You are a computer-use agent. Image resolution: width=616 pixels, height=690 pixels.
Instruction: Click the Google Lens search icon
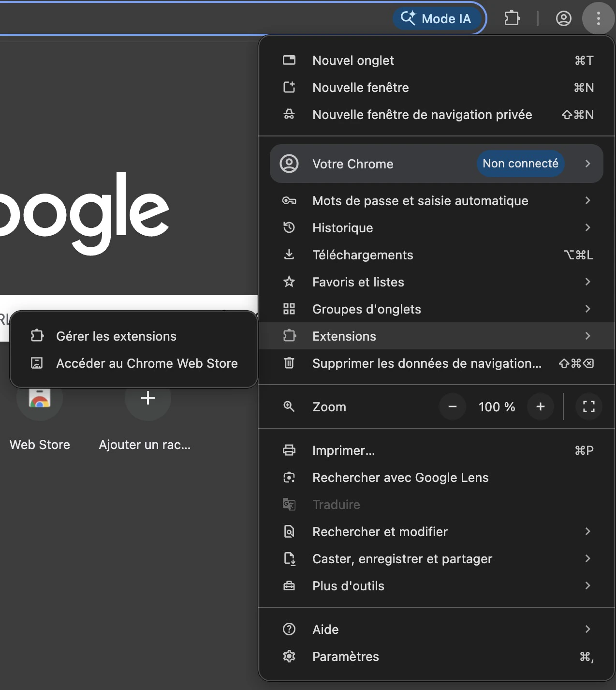click(x=289, y=477)
